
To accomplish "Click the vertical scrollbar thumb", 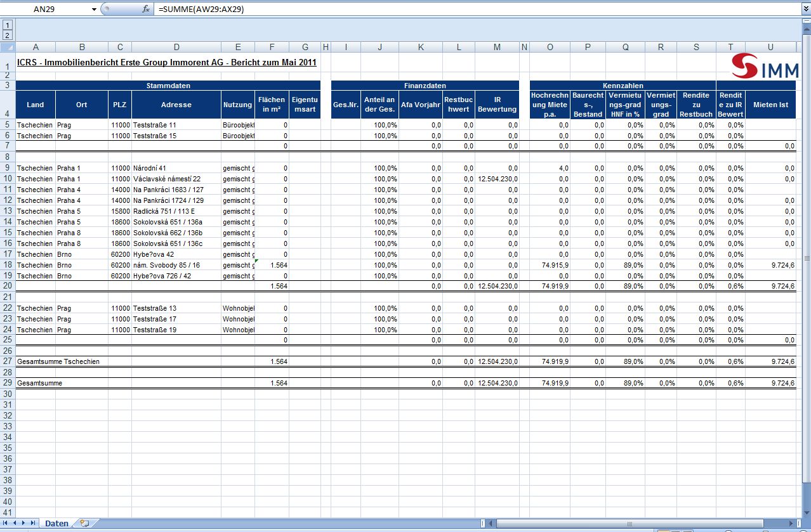I will click(x=807, y=259).
